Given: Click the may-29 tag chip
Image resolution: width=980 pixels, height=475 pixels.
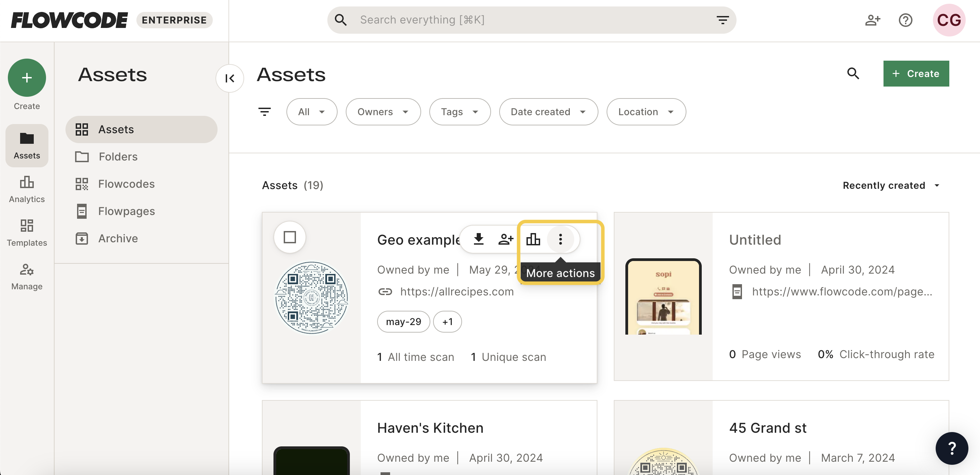Looking at the screenshot, I should click(x=403, y=322).
